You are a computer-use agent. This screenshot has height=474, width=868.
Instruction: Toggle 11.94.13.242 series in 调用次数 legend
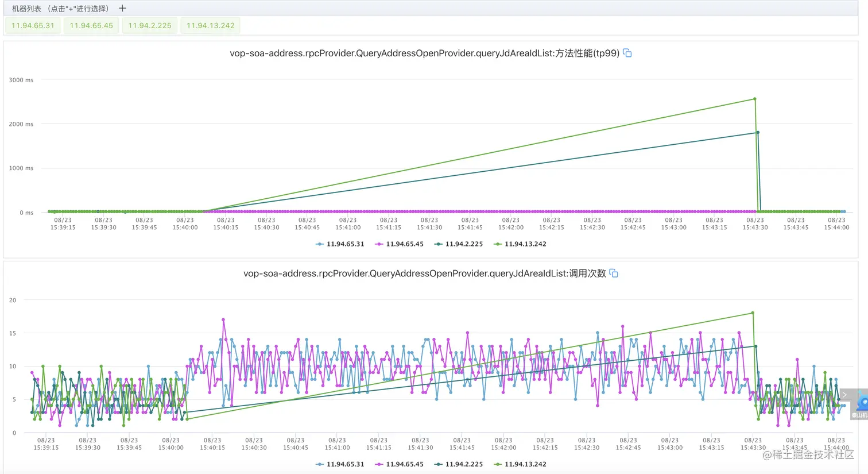[x=520, y=464]
